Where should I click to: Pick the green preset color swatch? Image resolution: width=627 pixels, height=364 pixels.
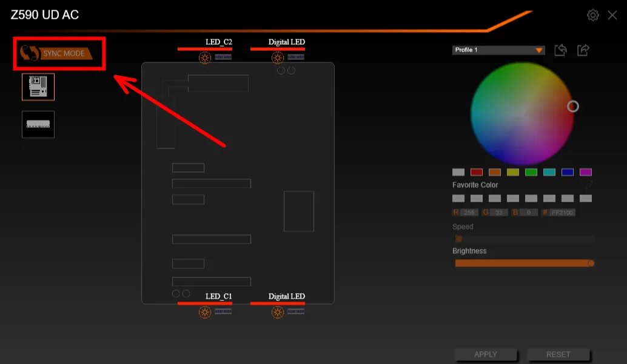[531, 172]
